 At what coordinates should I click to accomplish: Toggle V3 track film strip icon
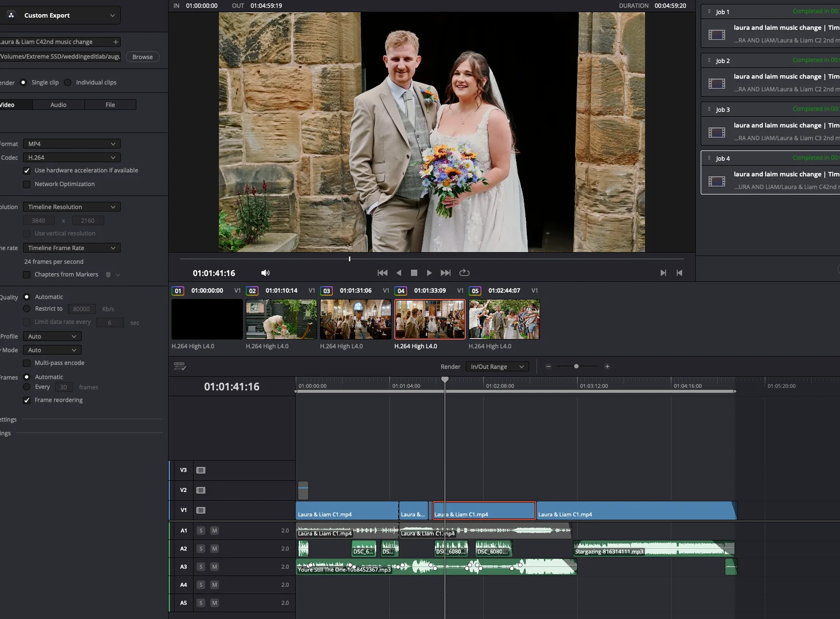click(201, 470)
